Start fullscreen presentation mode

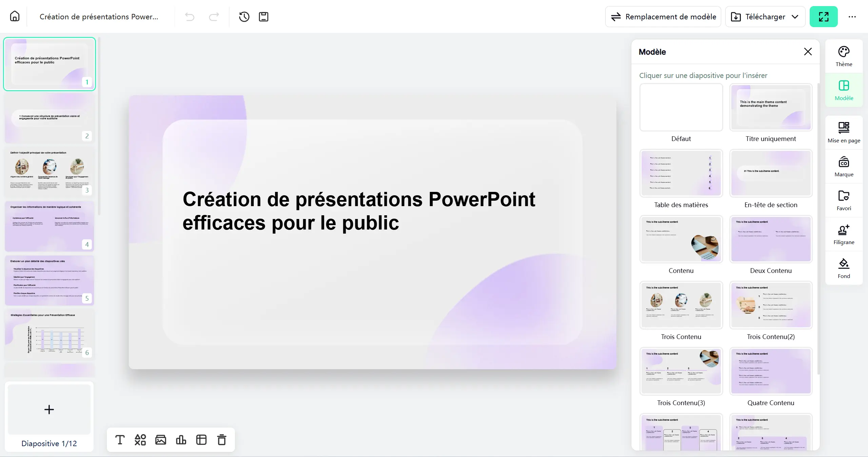click(824, 17)
